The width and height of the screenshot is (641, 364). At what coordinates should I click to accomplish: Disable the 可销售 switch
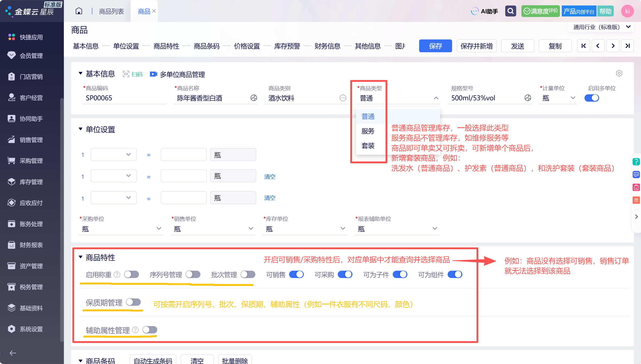click(x=296, y=274)
